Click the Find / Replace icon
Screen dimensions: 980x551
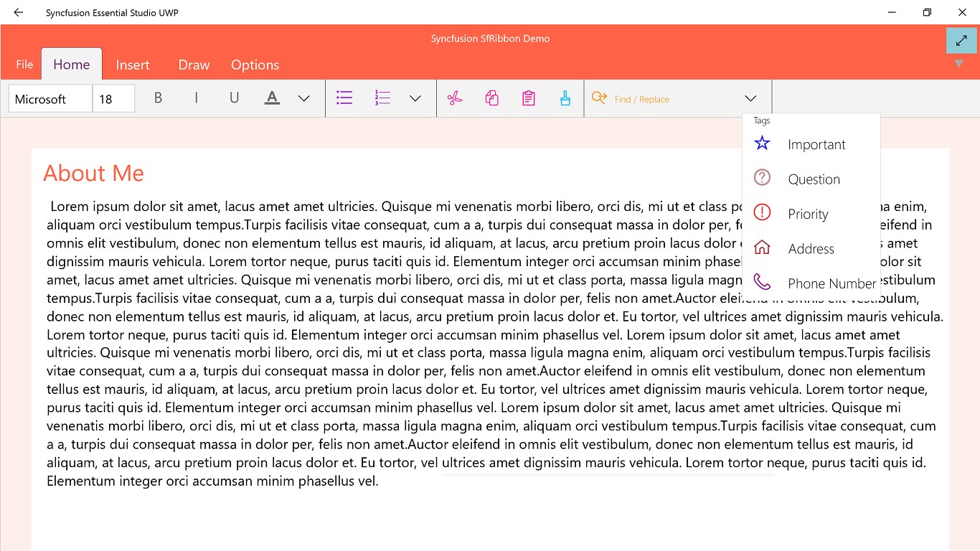(599, 98)
